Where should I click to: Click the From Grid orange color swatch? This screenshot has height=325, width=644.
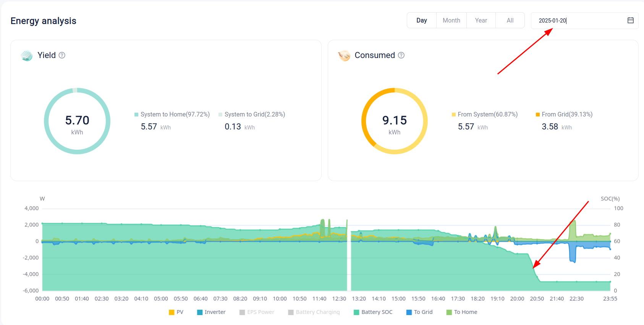[538, 115]
